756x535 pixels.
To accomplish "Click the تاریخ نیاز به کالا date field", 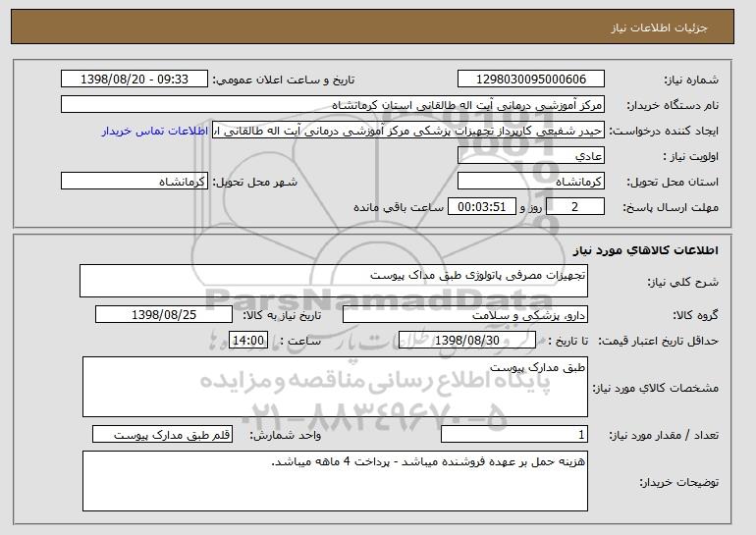I will pyautogui.click(x=164, y=315).
